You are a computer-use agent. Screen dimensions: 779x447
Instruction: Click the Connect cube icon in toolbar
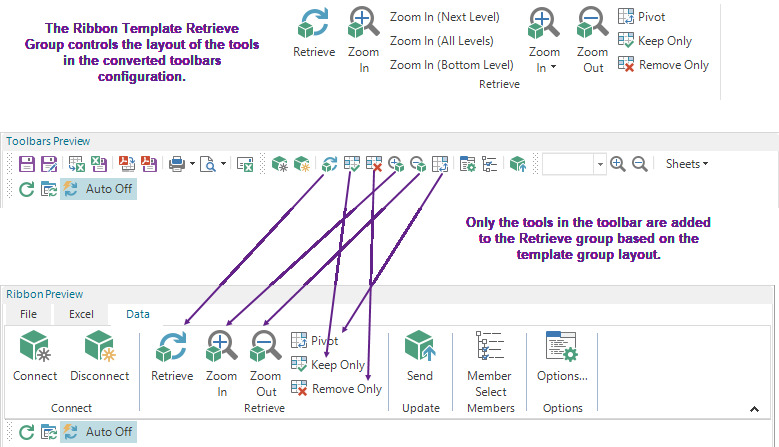tap(279, 164)
